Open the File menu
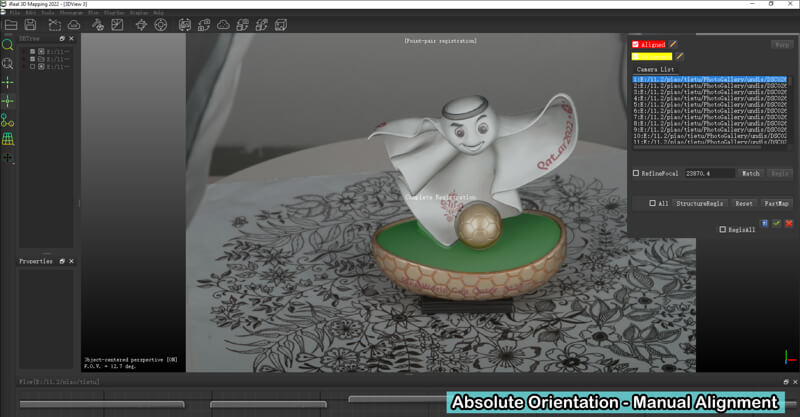 coord(15,12)
